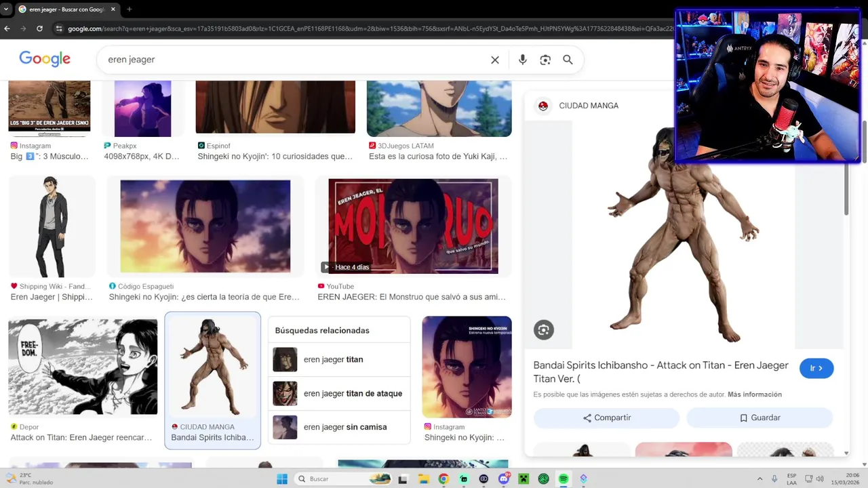Open the Instagram Big 3 músculos result
This screenshot has height=488, width=868.
pos(50,156)
